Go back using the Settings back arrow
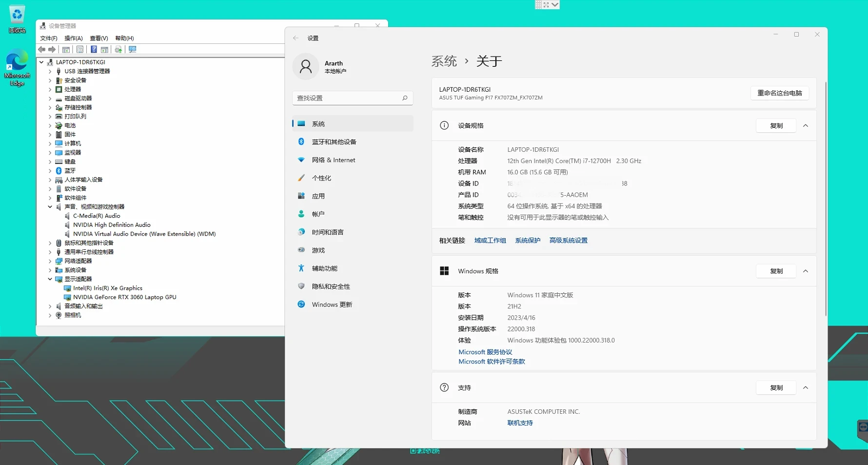This screenshot has width=868, height=465. tap(296, 38)
